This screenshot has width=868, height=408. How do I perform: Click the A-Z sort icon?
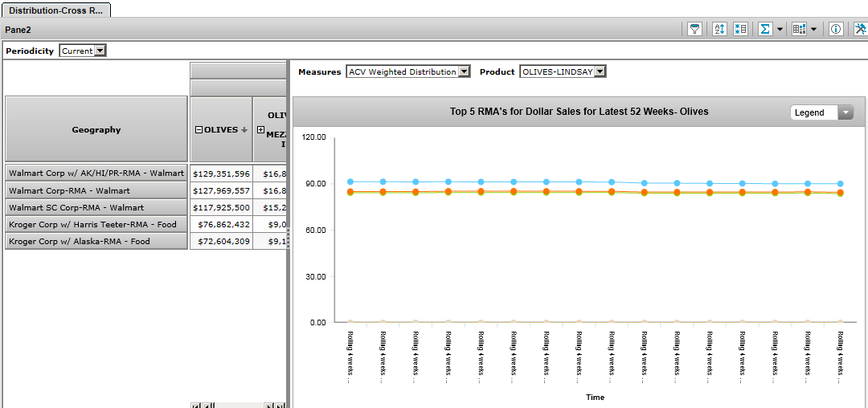[719, 29]
